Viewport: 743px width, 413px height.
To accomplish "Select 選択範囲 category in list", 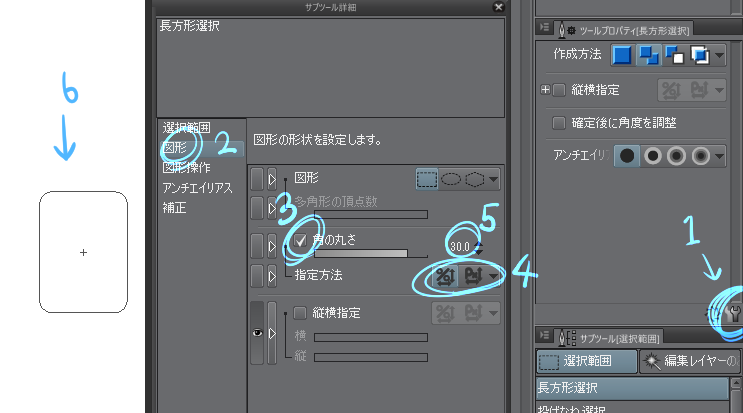I will click(186, 128).
